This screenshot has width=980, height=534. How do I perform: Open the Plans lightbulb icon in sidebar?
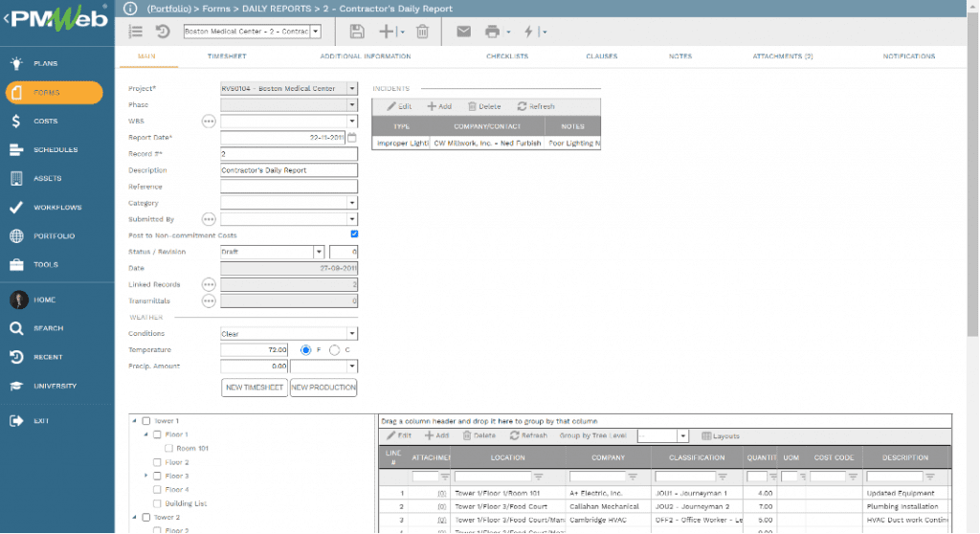point(16,63)
